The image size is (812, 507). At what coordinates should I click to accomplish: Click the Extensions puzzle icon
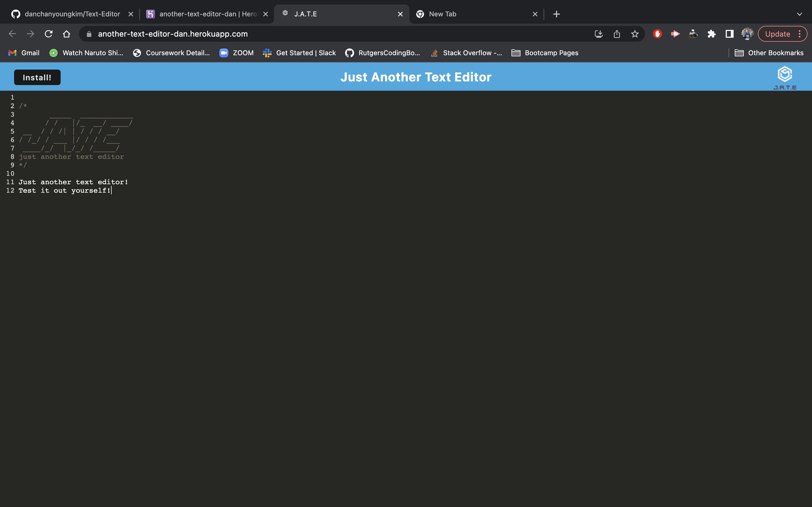click(711, 34)
